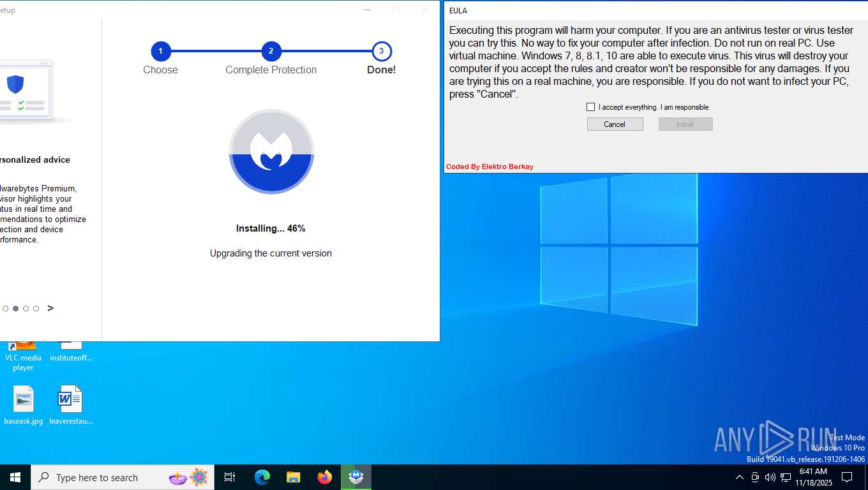868x490 pixels.
Task: Select the second carousel dot indicator
Action: (15, 309)
